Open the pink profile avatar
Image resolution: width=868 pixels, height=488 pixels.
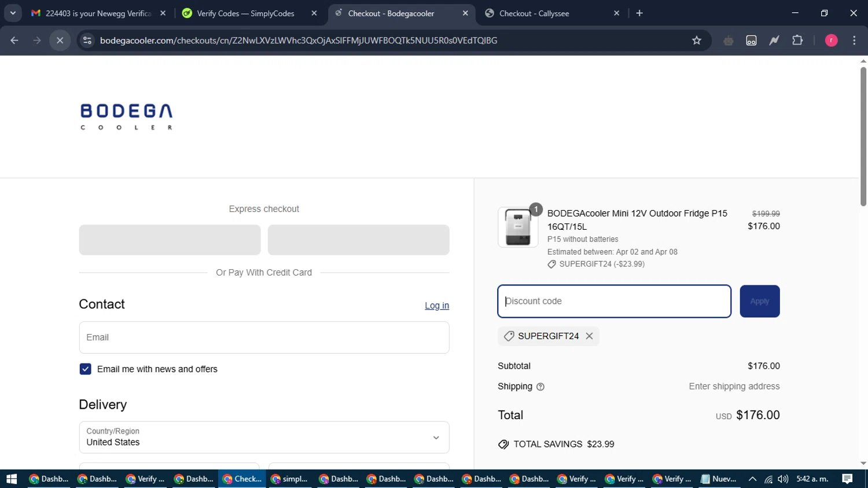pyautogui.click(x=831, y=40)
